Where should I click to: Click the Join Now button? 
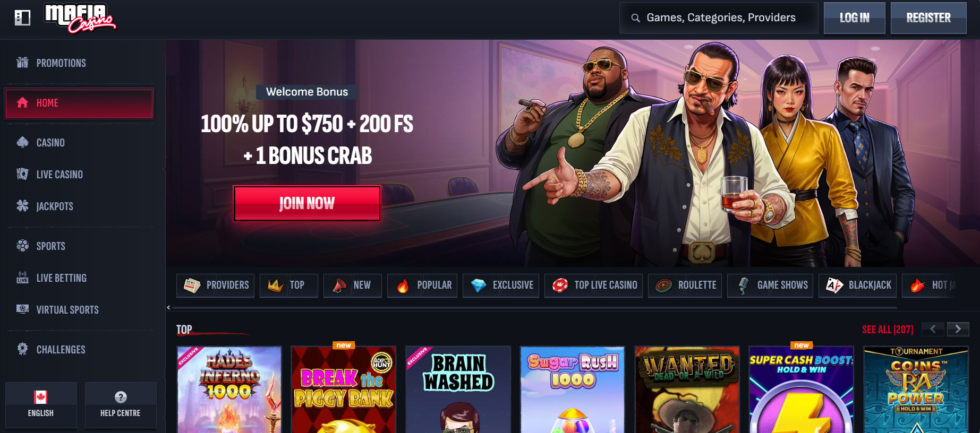coord(307,203)
